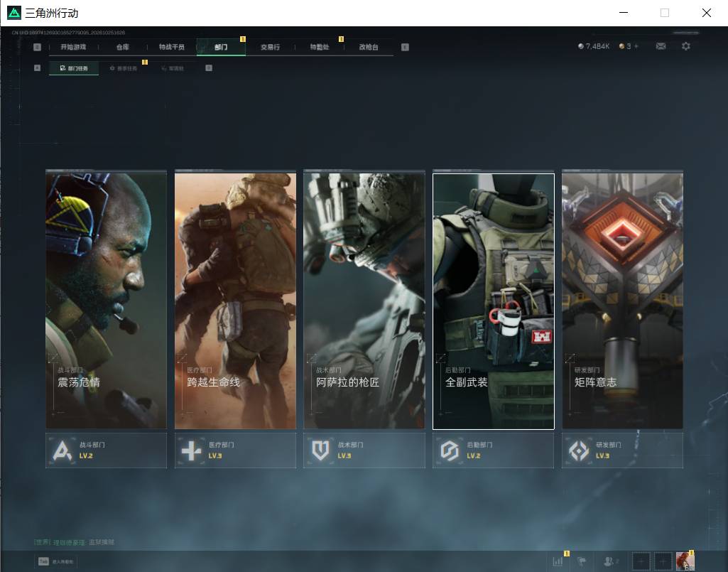Open the player avatar portrait
728x572 pixels.
coord(685,561)
